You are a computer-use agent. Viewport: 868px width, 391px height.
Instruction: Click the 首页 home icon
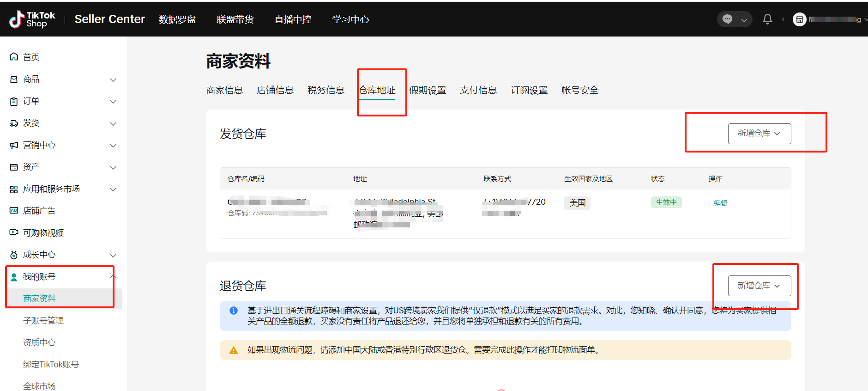(14, 57)
